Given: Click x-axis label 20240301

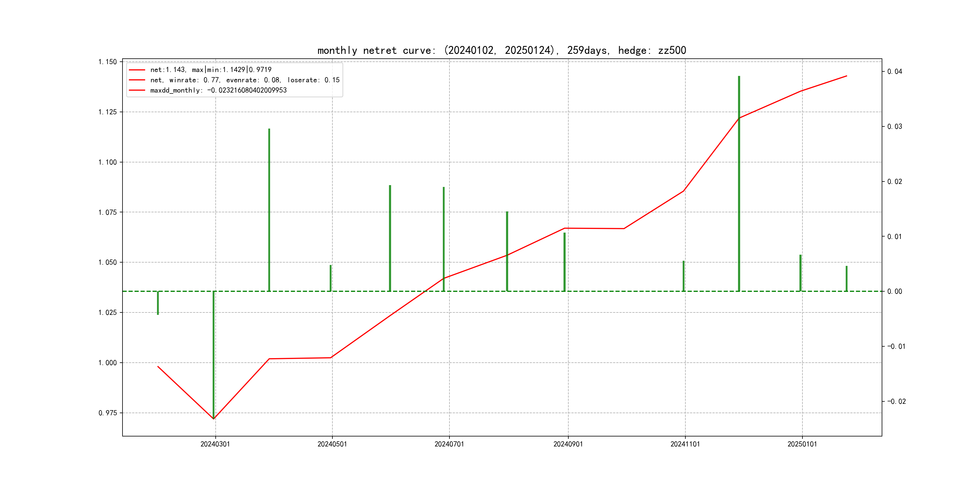Looking at the screenshot, I should point(215,444).
